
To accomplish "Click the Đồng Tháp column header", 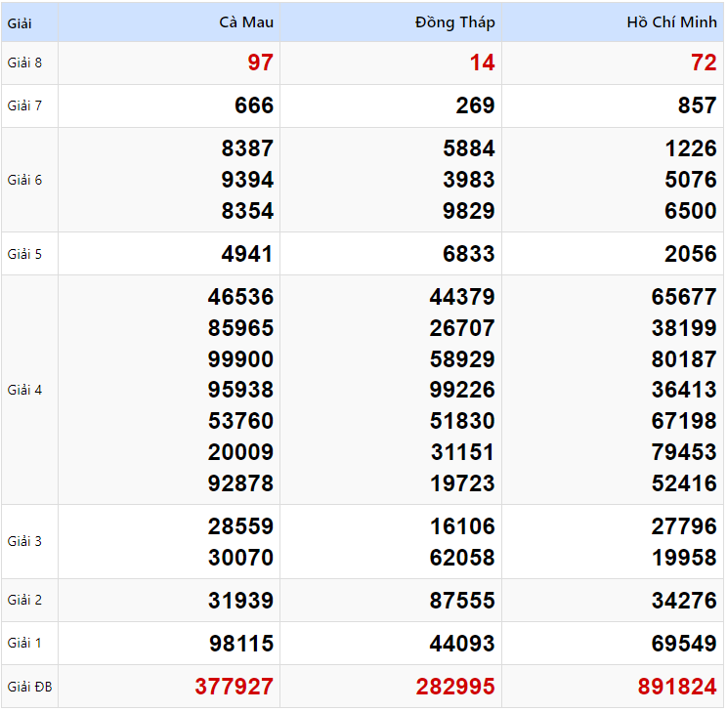I will tap(454, 22).
